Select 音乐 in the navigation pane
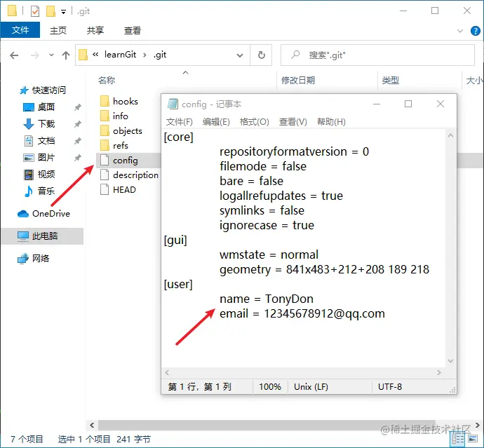This screenshot has height=448, width=484. (39, 191)
